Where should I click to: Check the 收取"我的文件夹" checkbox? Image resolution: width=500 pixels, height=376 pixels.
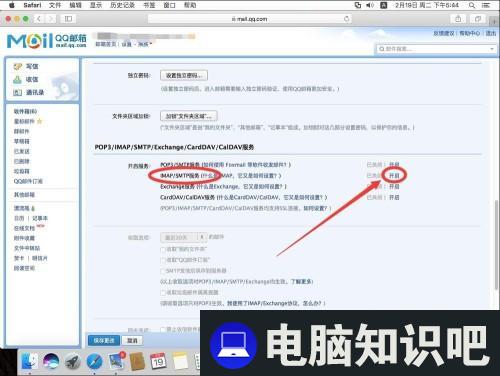(x=163, y=249)
